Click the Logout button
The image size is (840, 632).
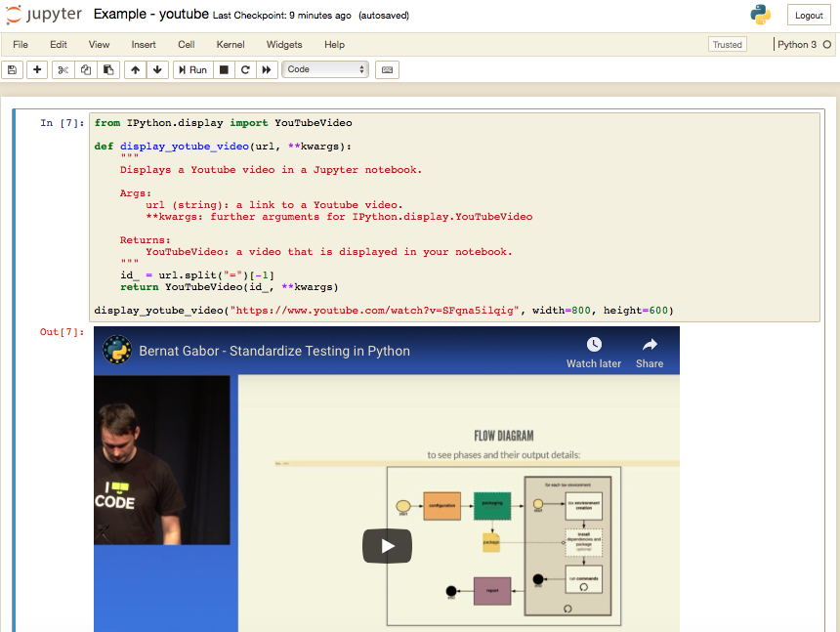pos(809,15)
